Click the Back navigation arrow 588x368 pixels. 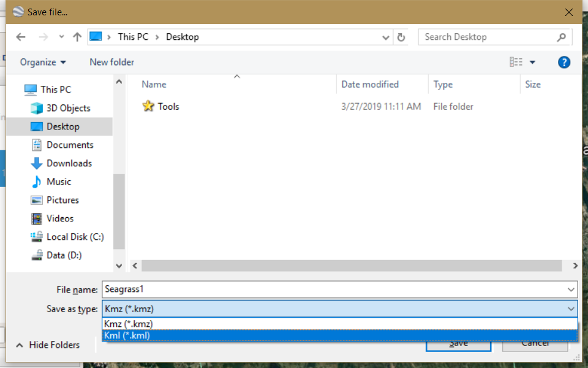[x=21, y=37]
